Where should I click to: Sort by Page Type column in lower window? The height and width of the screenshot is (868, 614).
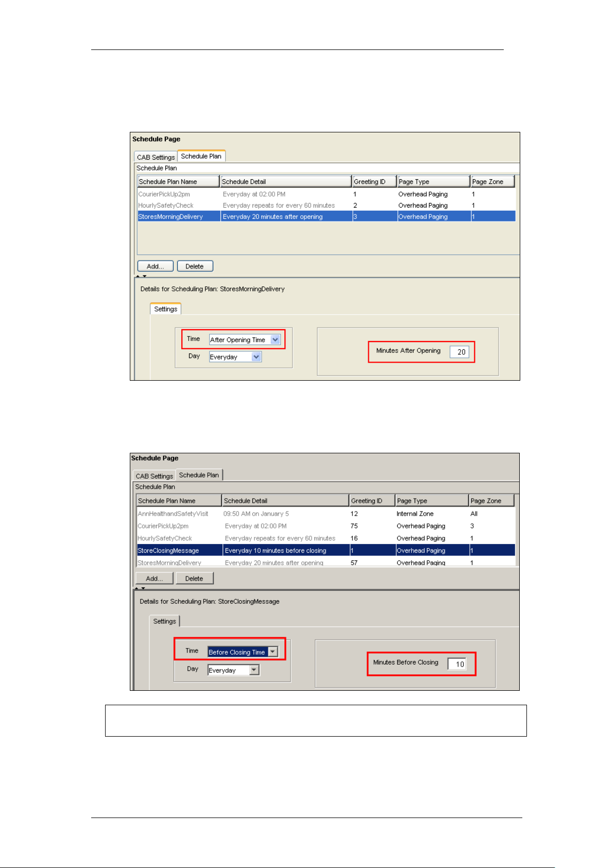(x=432, y=501)
